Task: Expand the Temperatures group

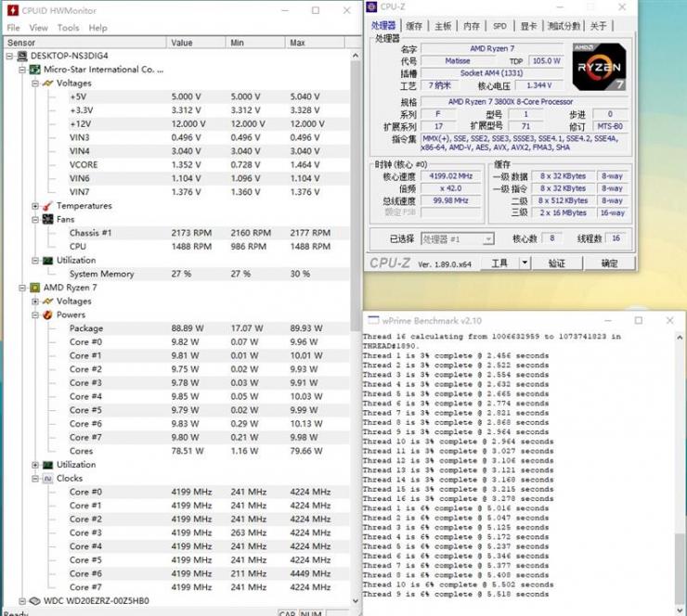Action: [x=35, y=206]
